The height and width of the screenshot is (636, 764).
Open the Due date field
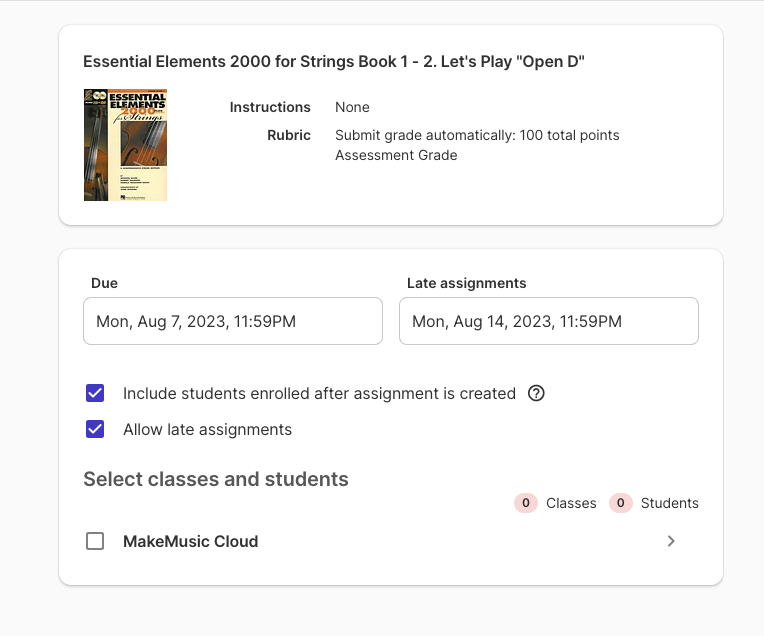(232, 321)
